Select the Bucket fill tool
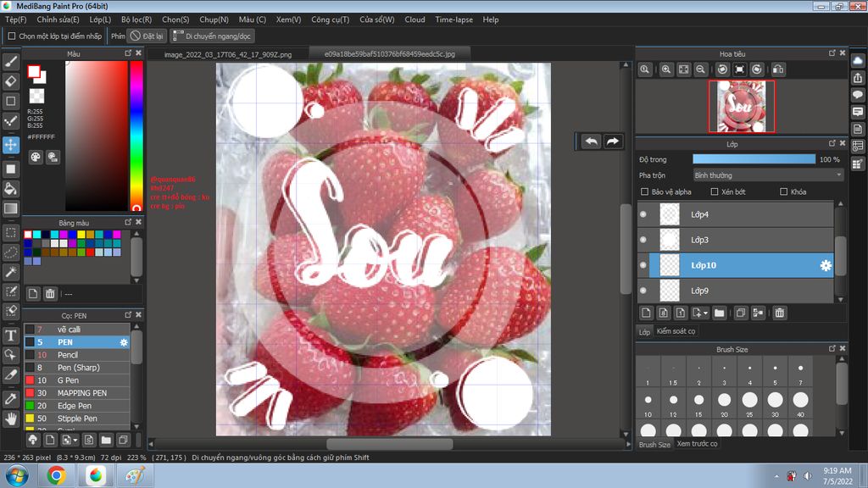This screenshot has height=488, width=868. (x=10, y=189)
